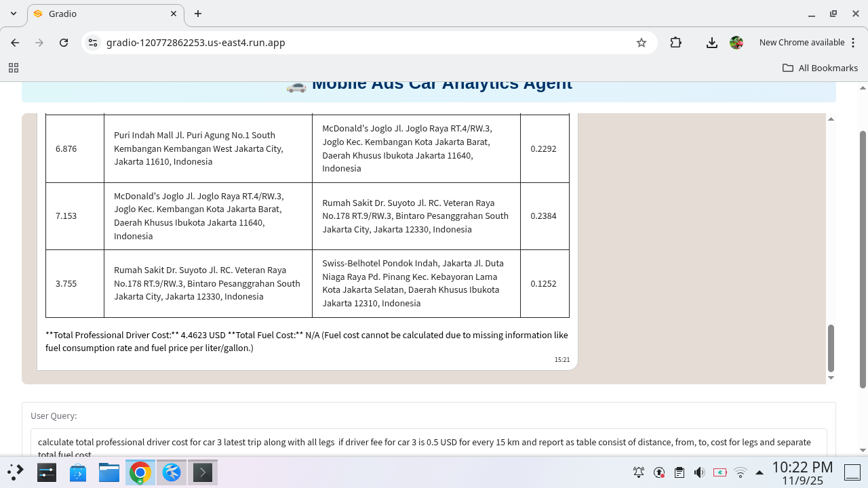Click the chat panel scroll-up arrow
The width and height of the screenshot is (868, 488).
pyautogui.click(x=831, y=119)
